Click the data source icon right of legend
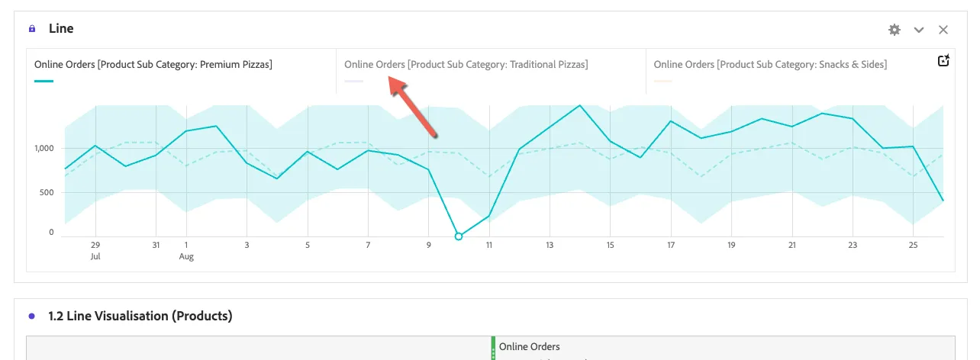Viewport: 980px width, 360px height. 943,61
